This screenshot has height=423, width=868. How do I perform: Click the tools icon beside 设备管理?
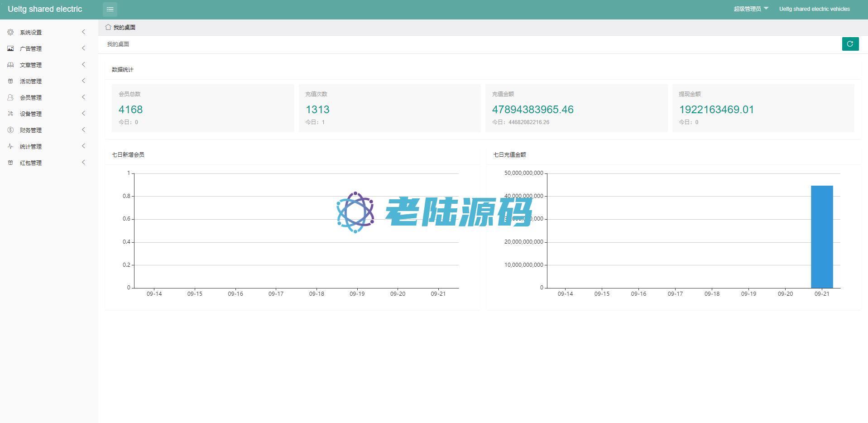pyautogui.click(x=10, y=114)
